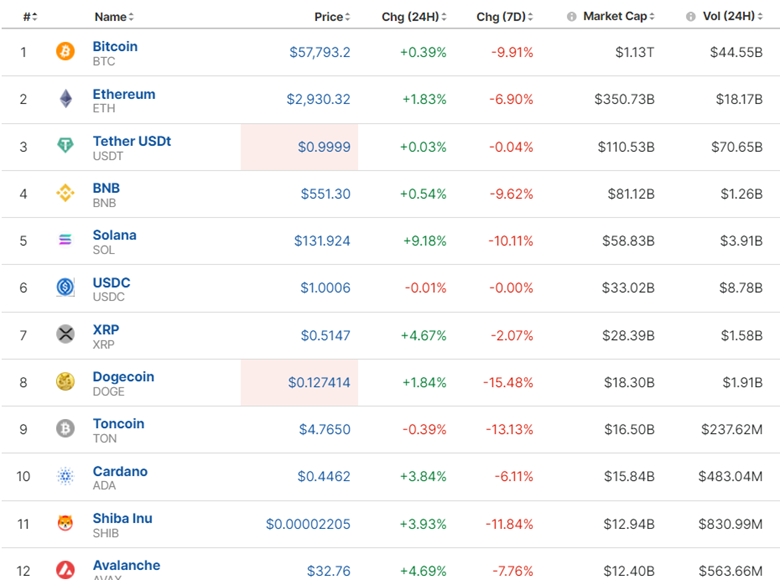Click Avalanche price $32.76
The height and width of the screenshot is (580, 780).
(x=328, y=571)
